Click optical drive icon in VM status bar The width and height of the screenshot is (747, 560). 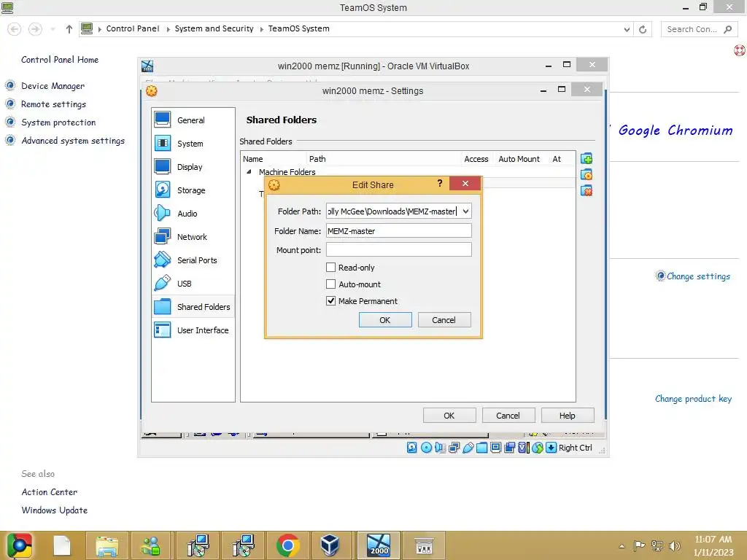tap(426, 448)
